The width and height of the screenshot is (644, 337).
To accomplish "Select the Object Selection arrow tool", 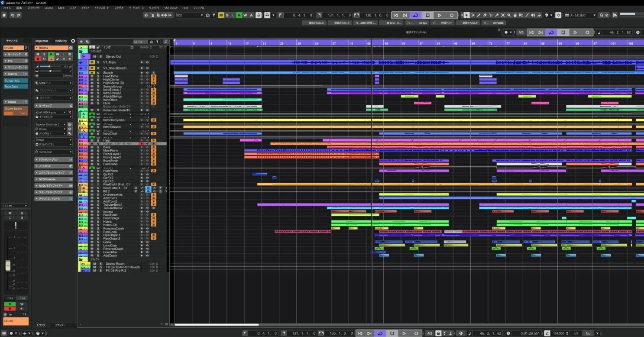I will click(x=466, y=15).
